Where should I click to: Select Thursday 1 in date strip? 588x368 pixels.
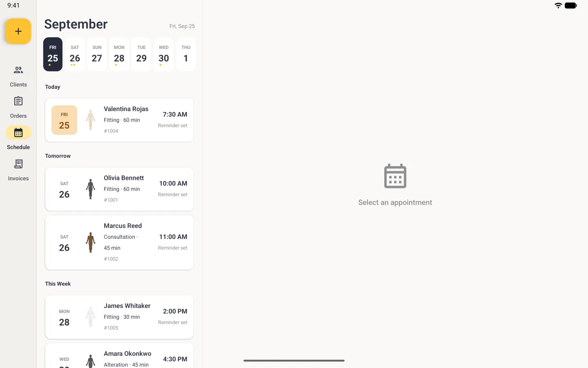pos(186,54)
